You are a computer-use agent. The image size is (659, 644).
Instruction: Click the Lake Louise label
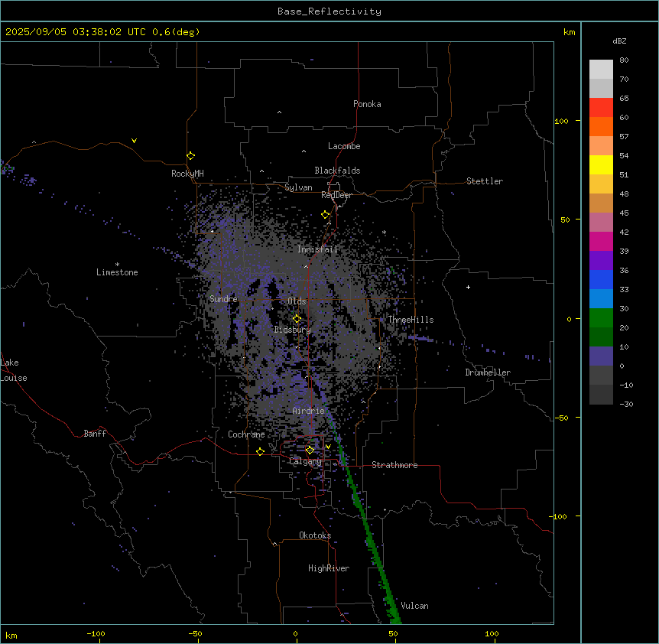12,370
